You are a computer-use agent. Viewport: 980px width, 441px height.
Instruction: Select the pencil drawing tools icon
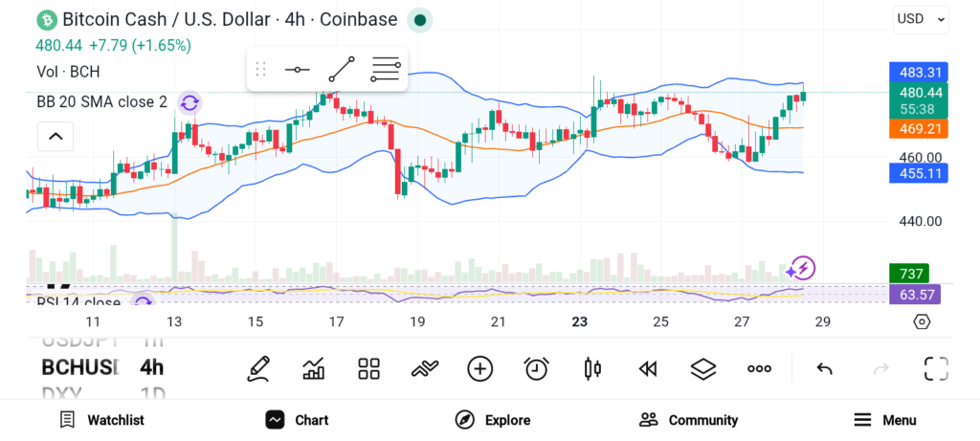[x=258, y=368]
